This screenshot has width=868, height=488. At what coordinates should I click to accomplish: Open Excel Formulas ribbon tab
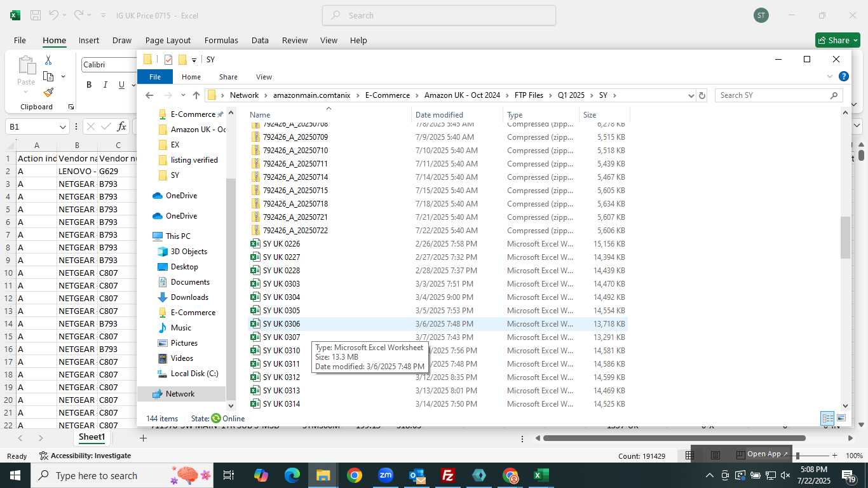[221, 40]
